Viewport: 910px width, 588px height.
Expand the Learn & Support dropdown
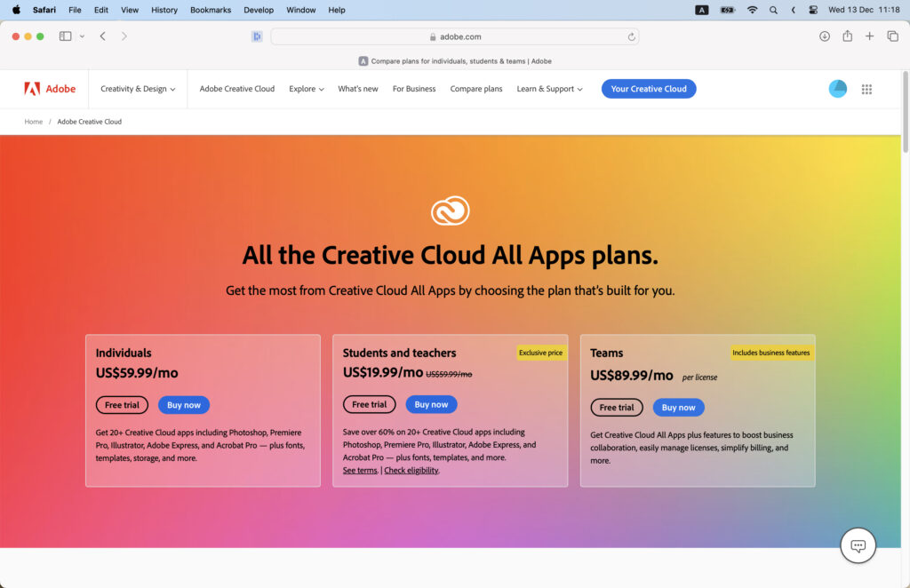coord(549,89)
